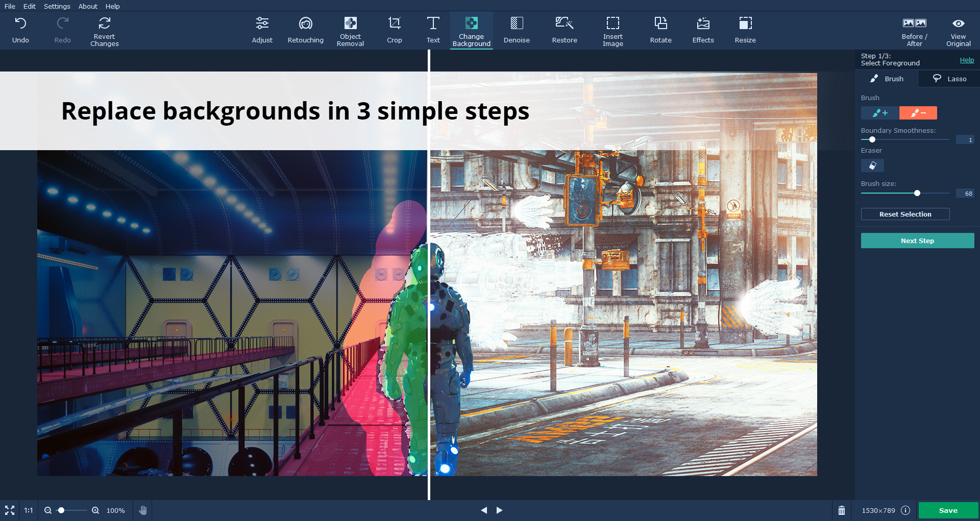Open the Settings menu
Image resolution: width=980 pixels, height=521 pixels.
(57, 6)
